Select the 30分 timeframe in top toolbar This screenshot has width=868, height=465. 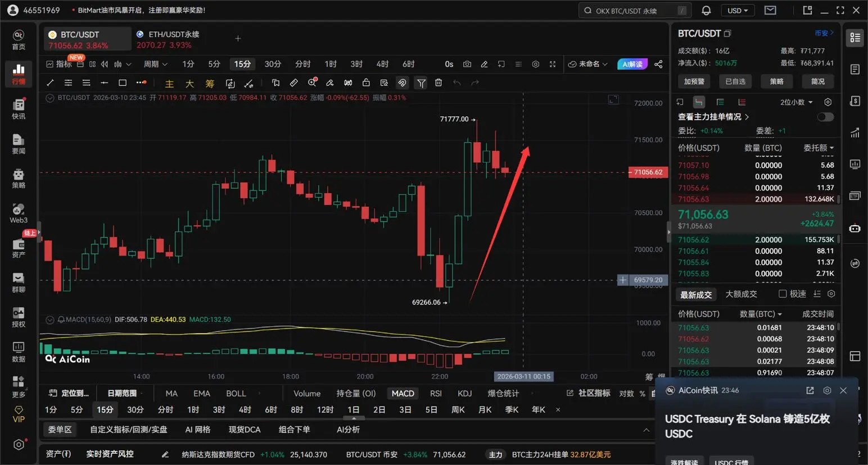click(273, 64)
